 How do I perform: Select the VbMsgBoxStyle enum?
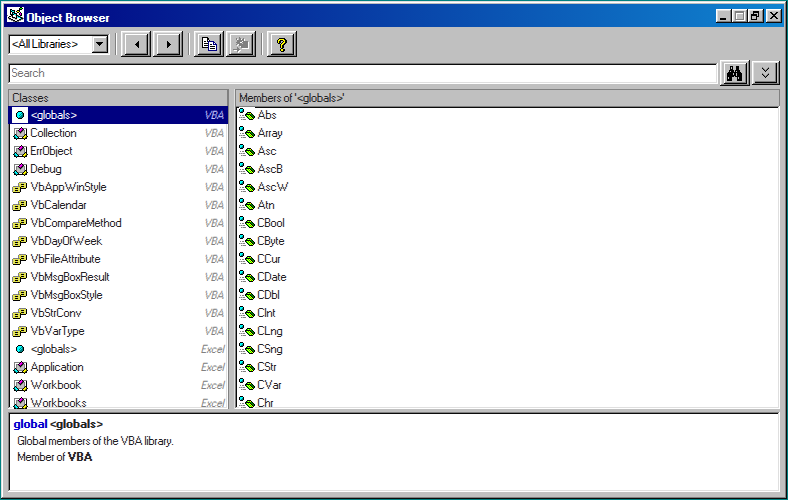tap(119, 295)
